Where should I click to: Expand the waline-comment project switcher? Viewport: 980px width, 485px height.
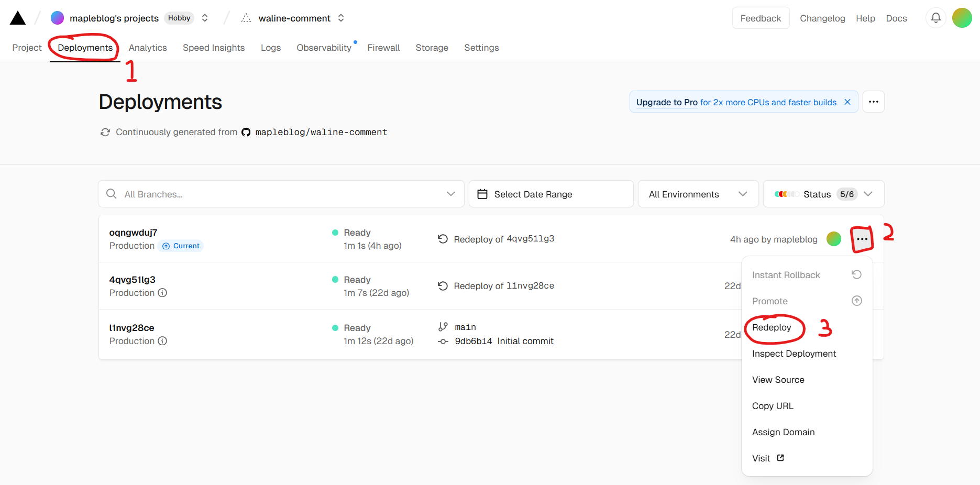(341, 18)
